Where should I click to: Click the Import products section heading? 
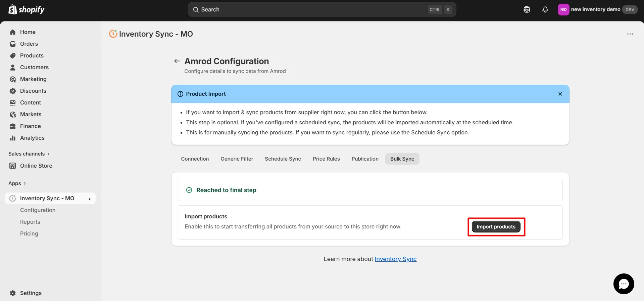(x=206, y=217)
